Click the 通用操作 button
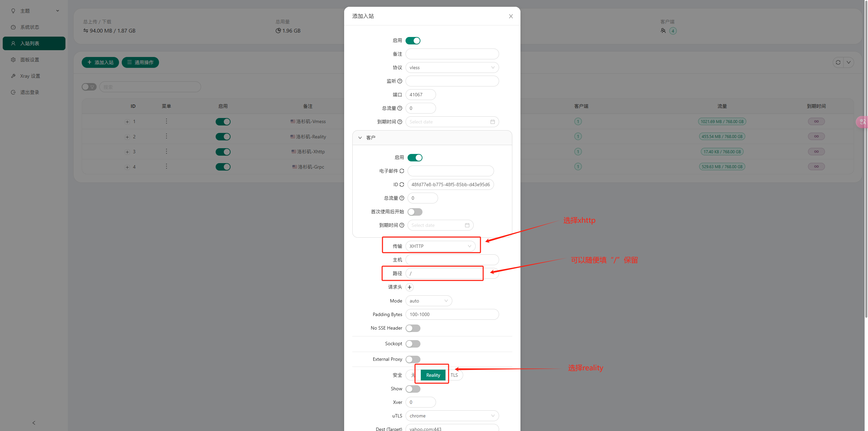Viewport: 868px width, 431px height. pos(140,62)
